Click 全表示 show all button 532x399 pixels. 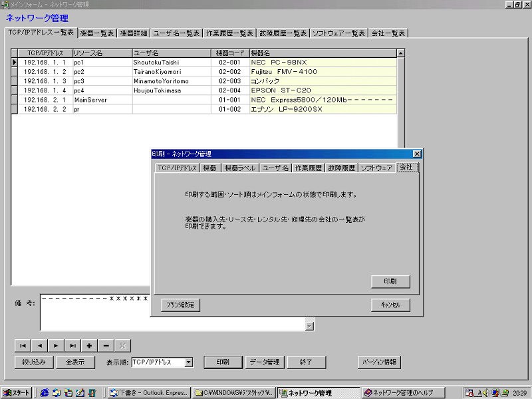tap(75, 362)
